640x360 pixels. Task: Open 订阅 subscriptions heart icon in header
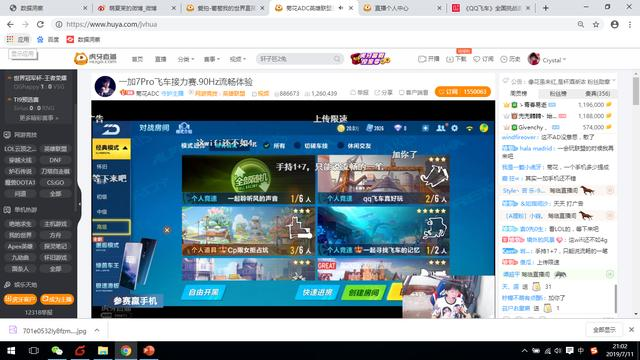(476, 59)
